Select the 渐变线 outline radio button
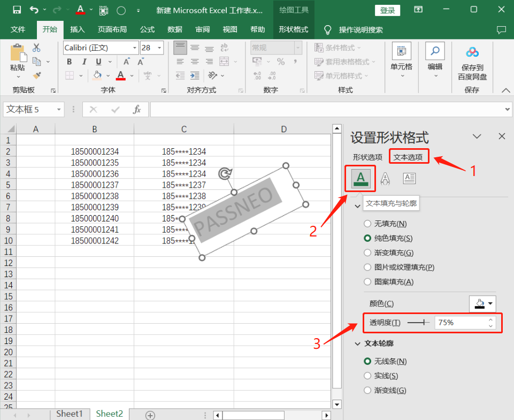The height and width of the screenshot is (420, 514). 367,390
